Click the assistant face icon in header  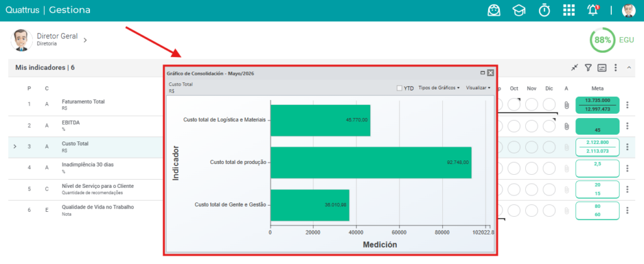tap(494, 10)
